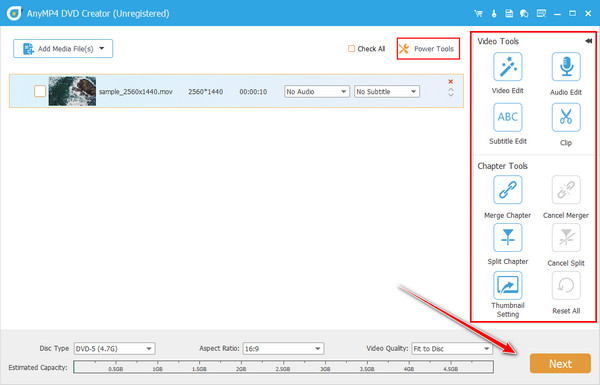The image size is (600, 385).
Task: Open the Aspect Ratio 16:9 dropdown
Action: click(x=283, y=349)
